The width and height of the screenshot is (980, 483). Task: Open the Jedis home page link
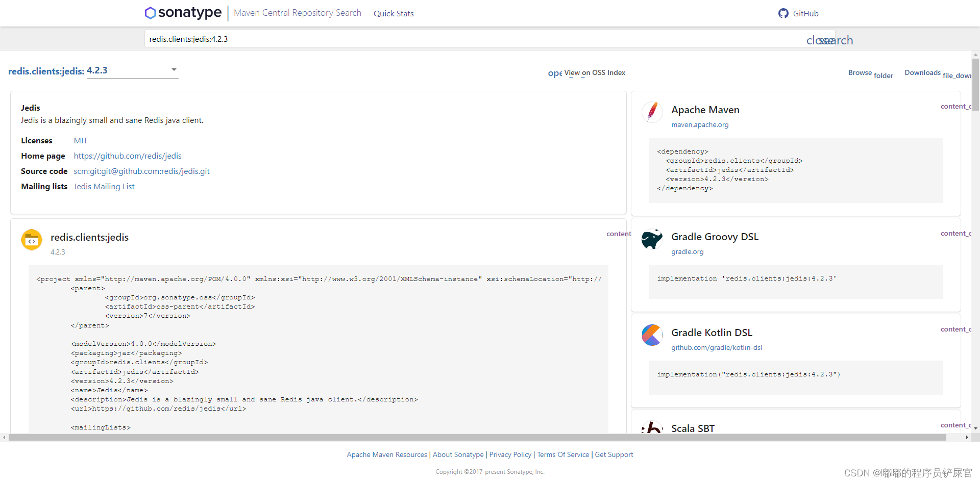pyautogui.click(x=128, y=156)
